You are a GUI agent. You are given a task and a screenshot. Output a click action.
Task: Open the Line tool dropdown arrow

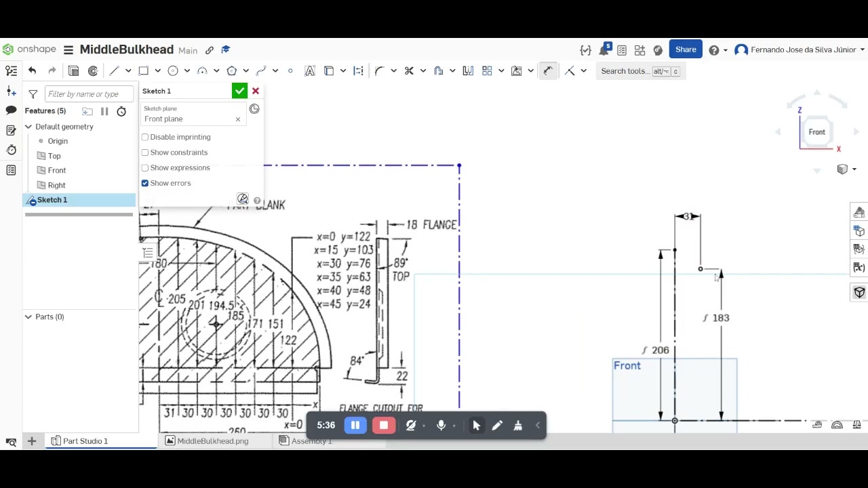[x=128, y=70]
